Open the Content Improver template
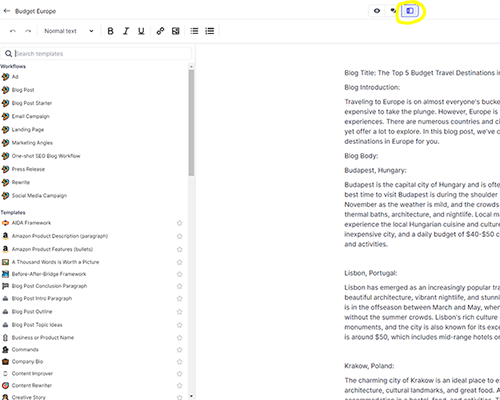500x400 pixels. click(x=32, y=373)
